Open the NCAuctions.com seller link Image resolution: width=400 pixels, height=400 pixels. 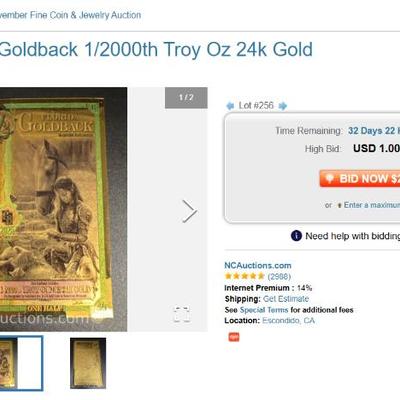258,266
